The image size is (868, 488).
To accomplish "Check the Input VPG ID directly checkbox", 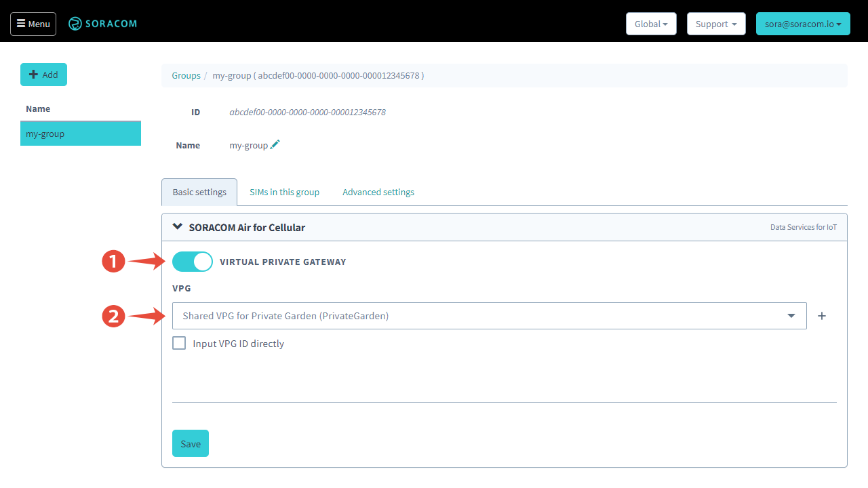I will (x=178, y=342).
